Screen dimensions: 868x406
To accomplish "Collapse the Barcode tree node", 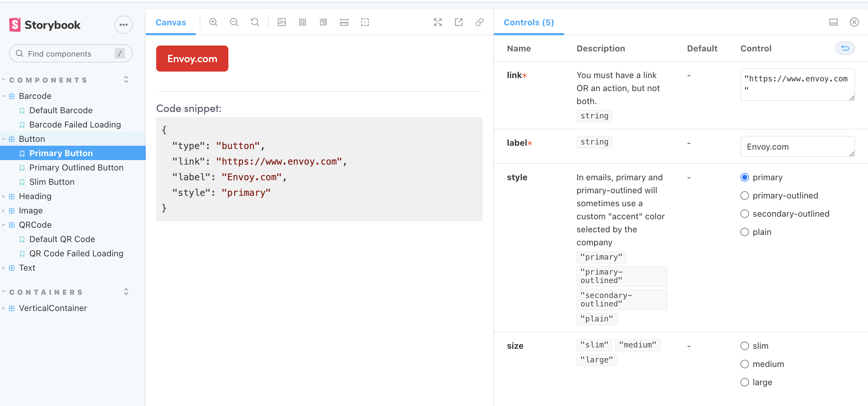I will click(3, 96).
